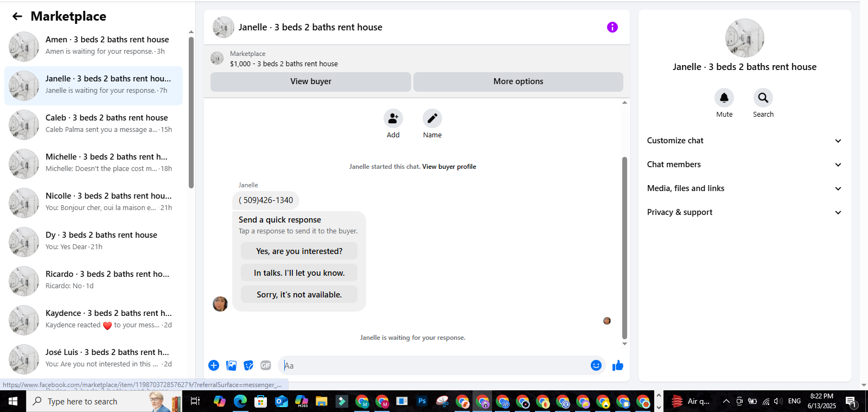The image size is (868, 412).
Task: Send a thumbs-up like
Action: pyautogui.click(x=618, y=365)
